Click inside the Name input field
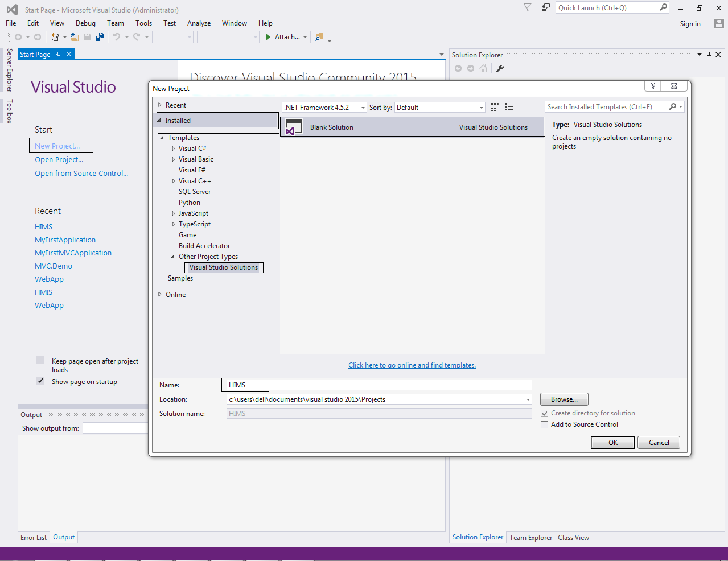 245,385
